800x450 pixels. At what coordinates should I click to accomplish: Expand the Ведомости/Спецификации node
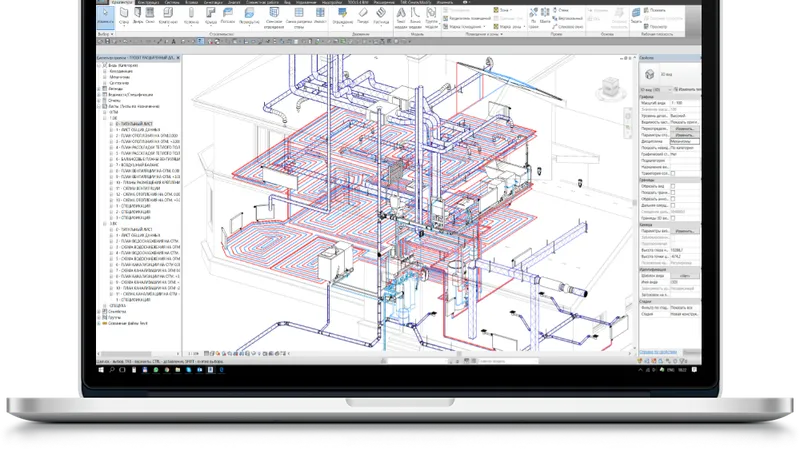click(99, 94)
